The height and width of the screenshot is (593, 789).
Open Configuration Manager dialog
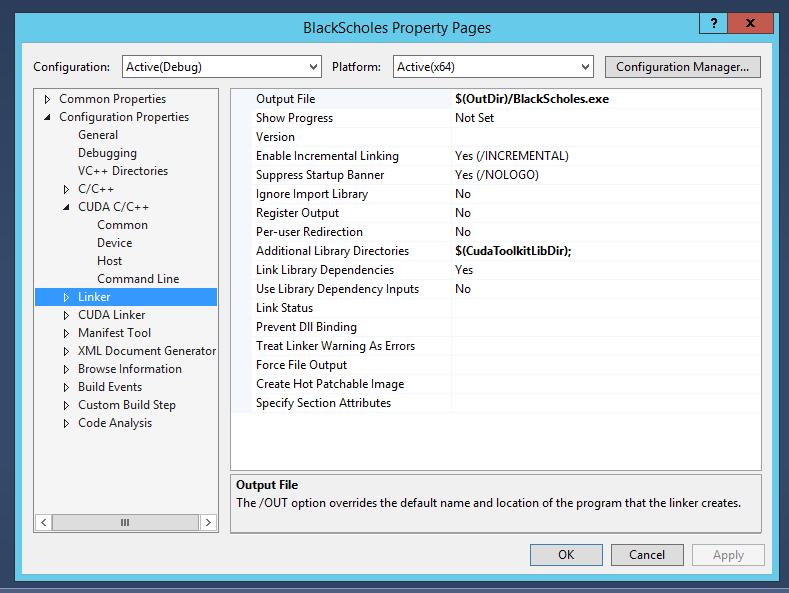click(x=682, y=67)
